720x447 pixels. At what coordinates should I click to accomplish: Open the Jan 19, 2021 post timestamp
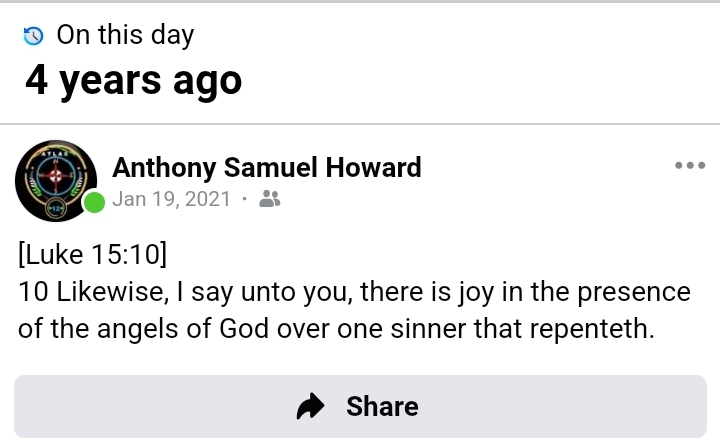172,199
